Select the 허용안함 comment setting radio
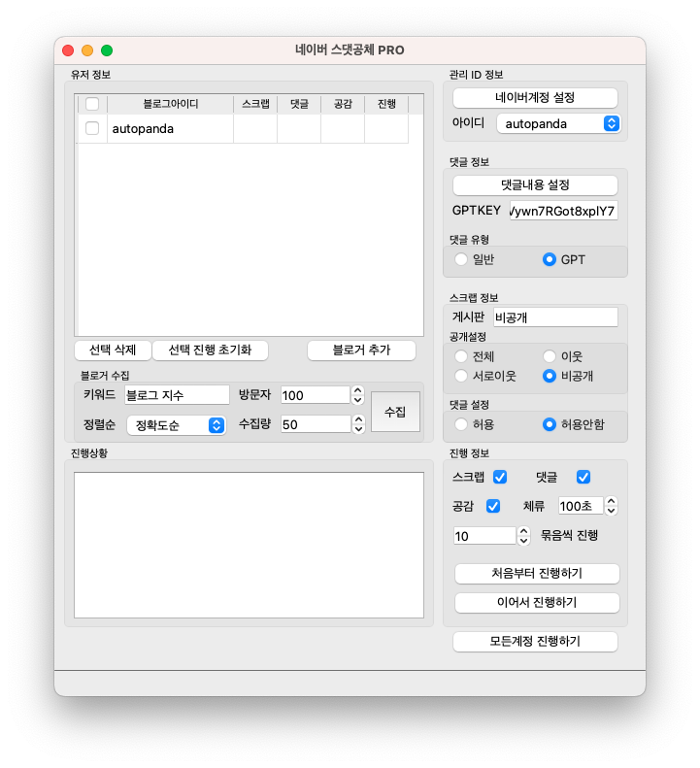 (x=550, y=424)
